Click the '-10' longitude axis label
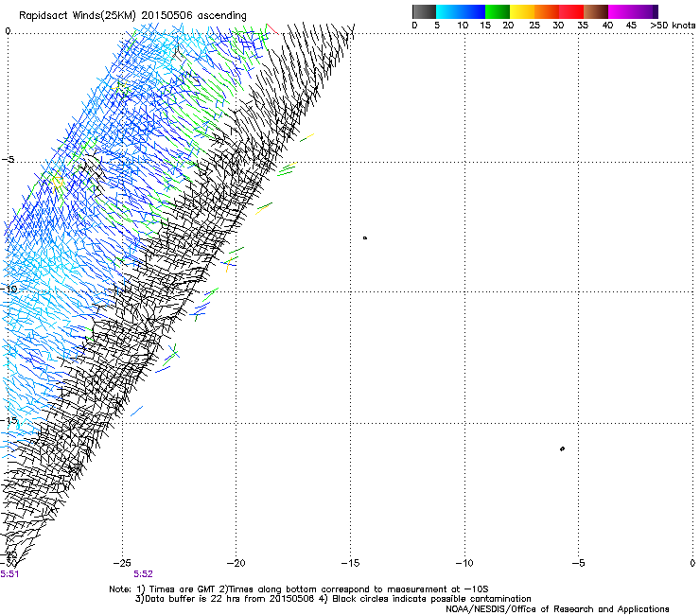 click(464, 563)
